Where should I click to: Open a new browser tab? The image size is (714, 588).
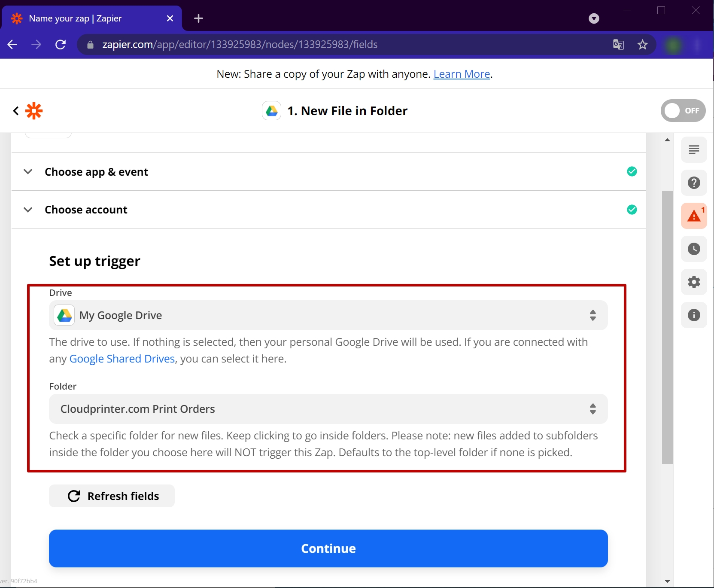click(198, 18)
